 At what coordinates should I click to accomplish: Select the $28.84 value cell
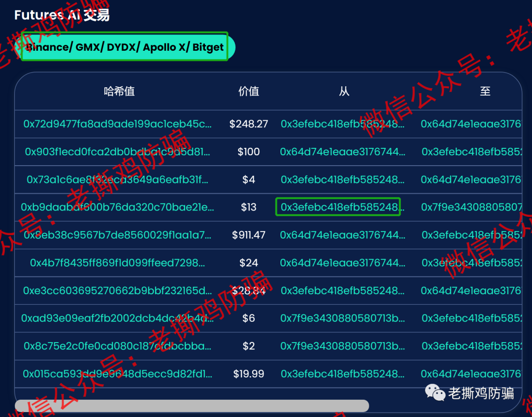[249, 291]
